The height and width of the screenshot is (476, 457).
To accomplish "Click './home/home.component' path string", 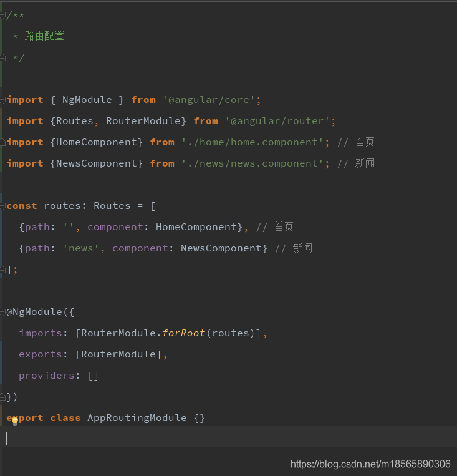I will coord(253,142).
